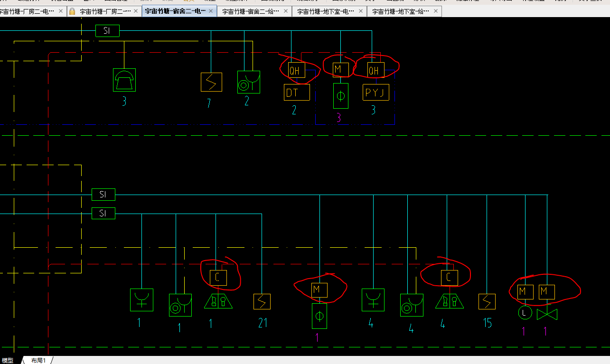
Task: Select the M module in the top row
Action: [x=340, y=70]
